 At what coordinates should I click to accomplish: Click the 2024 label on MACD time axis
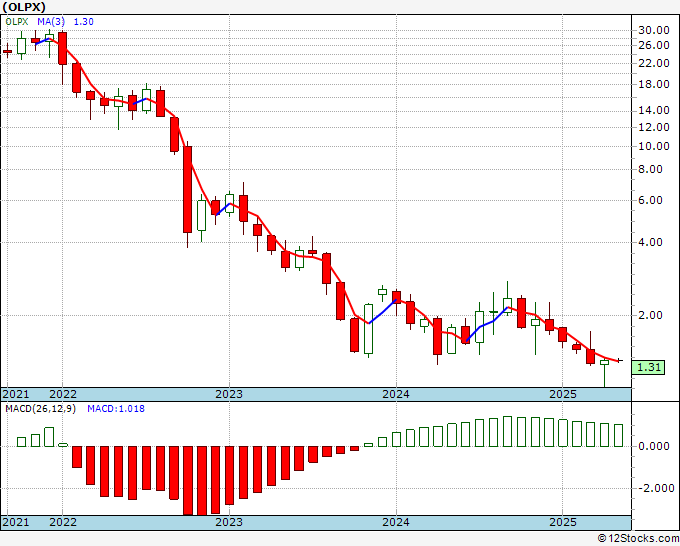[x=396, y=522]
